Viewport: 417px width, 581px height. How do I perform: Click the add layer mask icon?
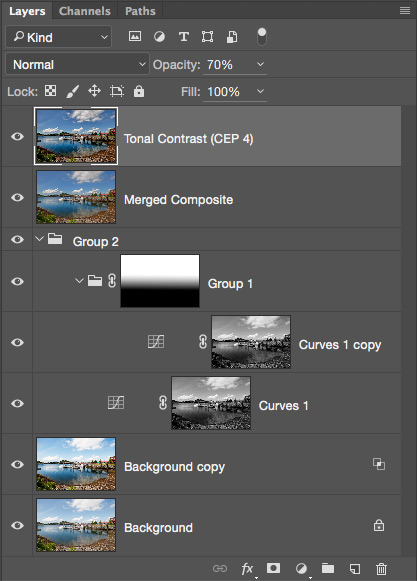[x=274, y=568]
